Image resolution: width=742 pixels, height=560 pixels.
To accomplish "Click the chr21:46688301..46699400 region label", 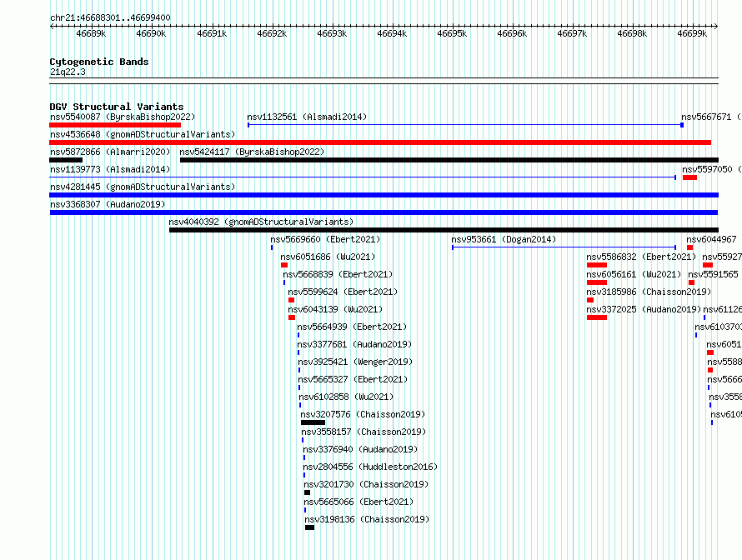I will (x=110, y=17).
